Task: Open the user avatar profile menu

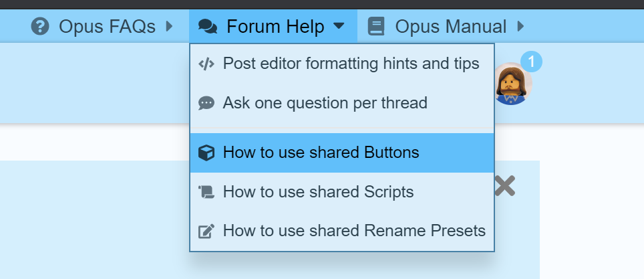Action: 511,84
